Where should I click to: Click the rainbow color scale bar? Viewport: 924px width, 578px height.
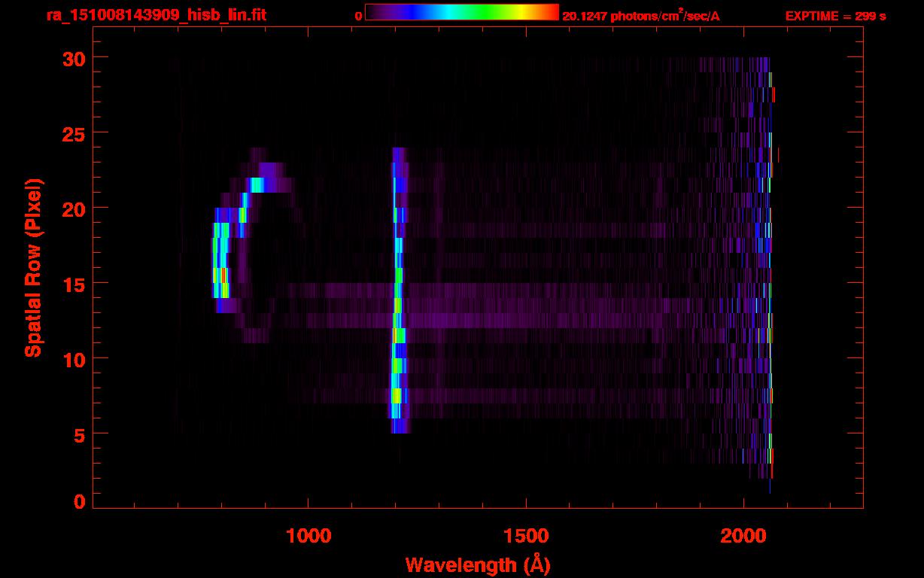[462, 12]
